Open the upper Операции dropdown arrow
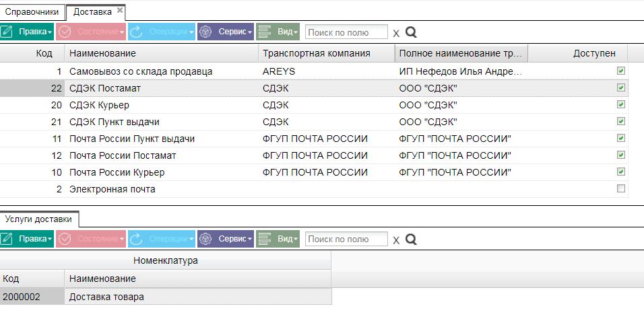The image size is (644, 329). click(191, 32)
